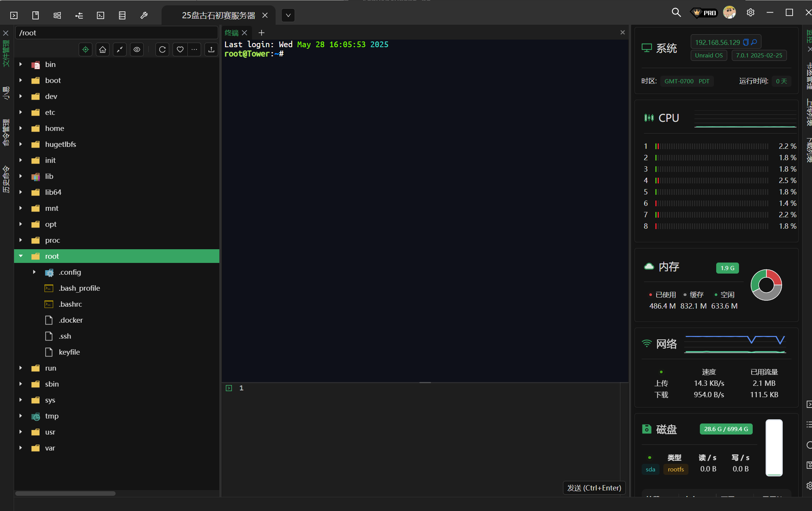Open the terminal session icon in top toolbar

click(14, 15)
